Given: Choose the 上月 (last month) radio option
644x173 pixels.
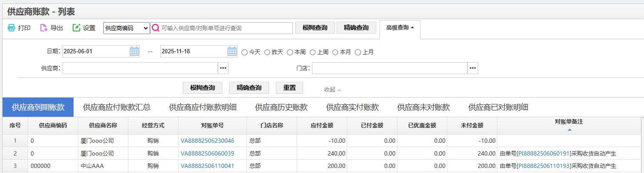Looking at the screenshot, I should 358,52.
